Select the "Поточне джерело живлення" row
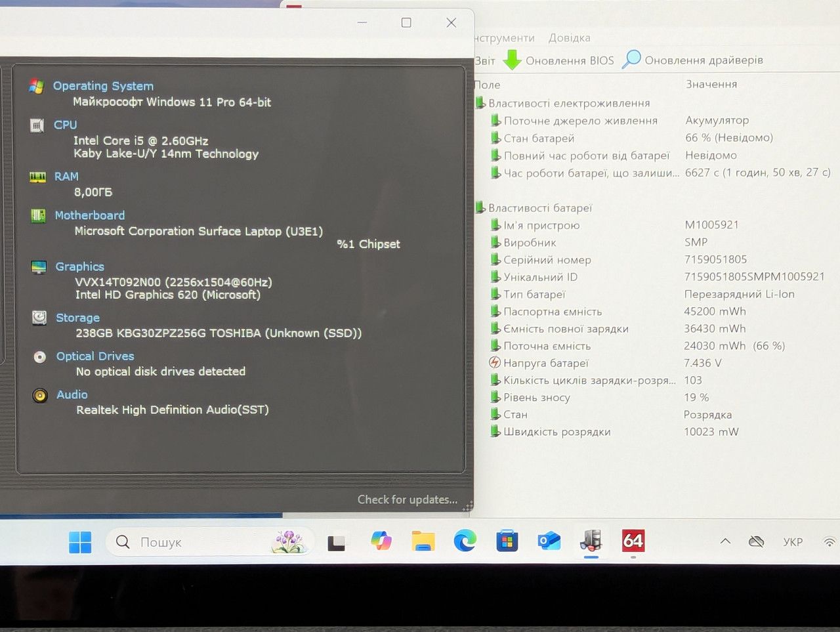 [x=656, y=121]
